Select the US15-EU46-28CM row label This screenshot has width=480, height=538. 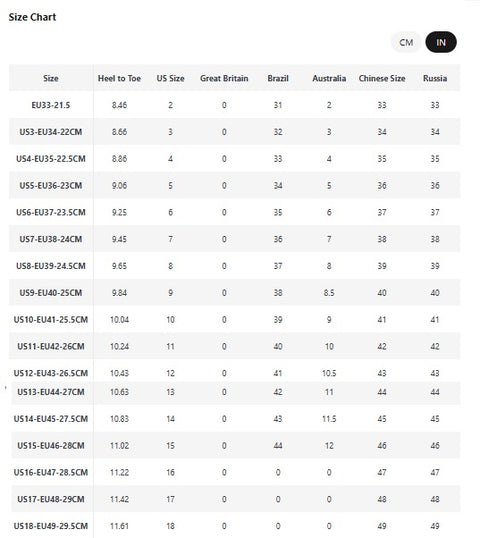(x=51, y=446)
